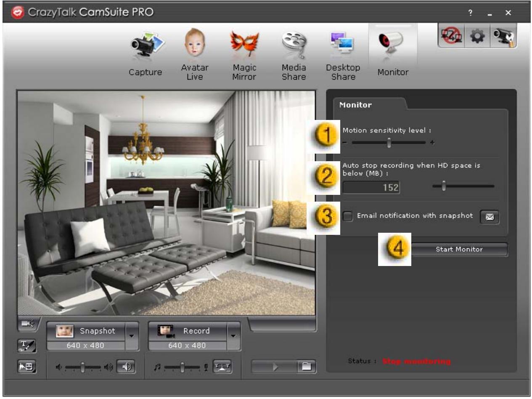532x399 pixels.
Task: Click the plus end of the motion sensitivity slider
Action: [432, 143]
